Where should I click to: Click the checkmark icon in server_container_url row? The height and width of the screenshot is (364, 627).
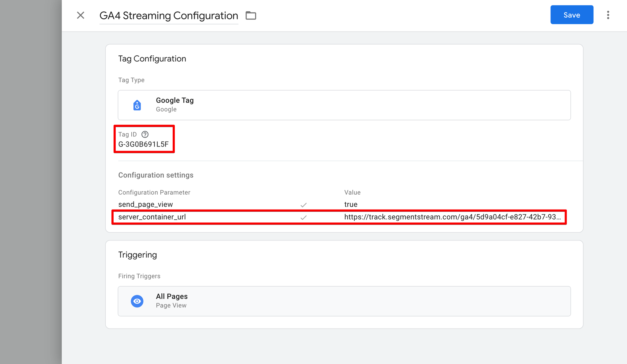pyautogui.click(x=303, y=217)
